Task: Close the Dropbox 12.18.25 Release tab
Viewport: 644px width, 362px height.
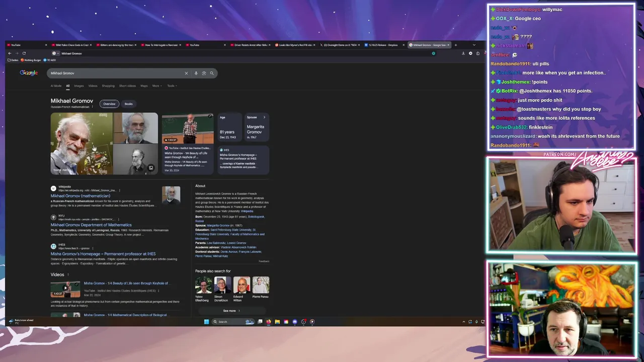Action: (404, 45)
